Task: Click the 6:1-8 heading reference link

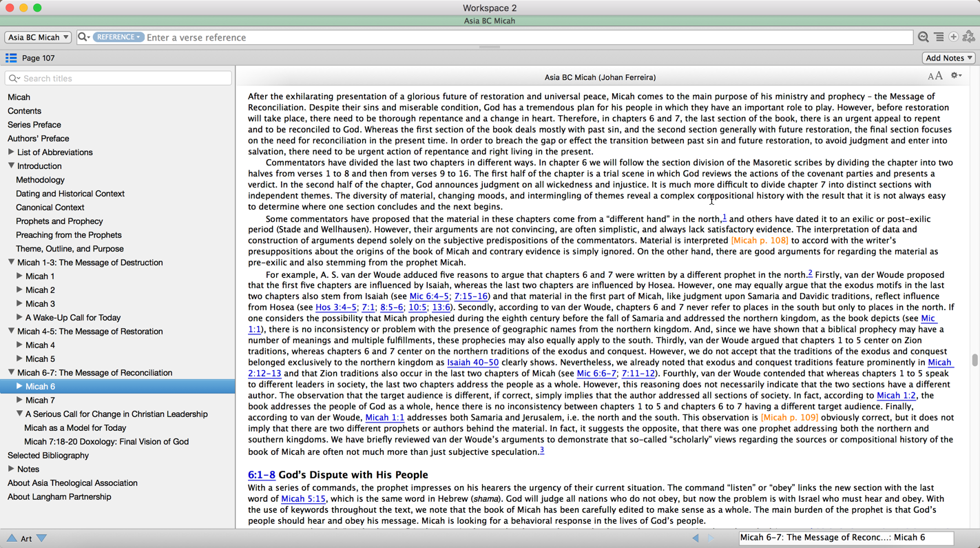Action: pyautogui.click(x=262, y=475)
